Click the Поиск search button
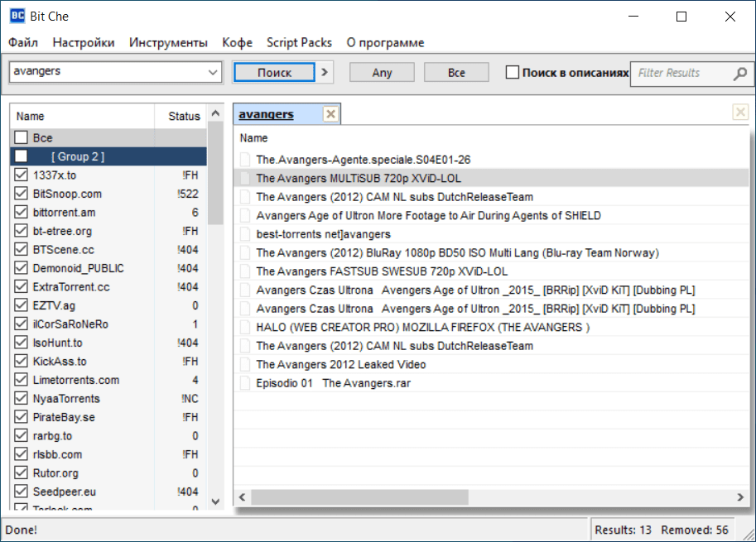Viewport: 756px width, 542px height. click(274, 72)
